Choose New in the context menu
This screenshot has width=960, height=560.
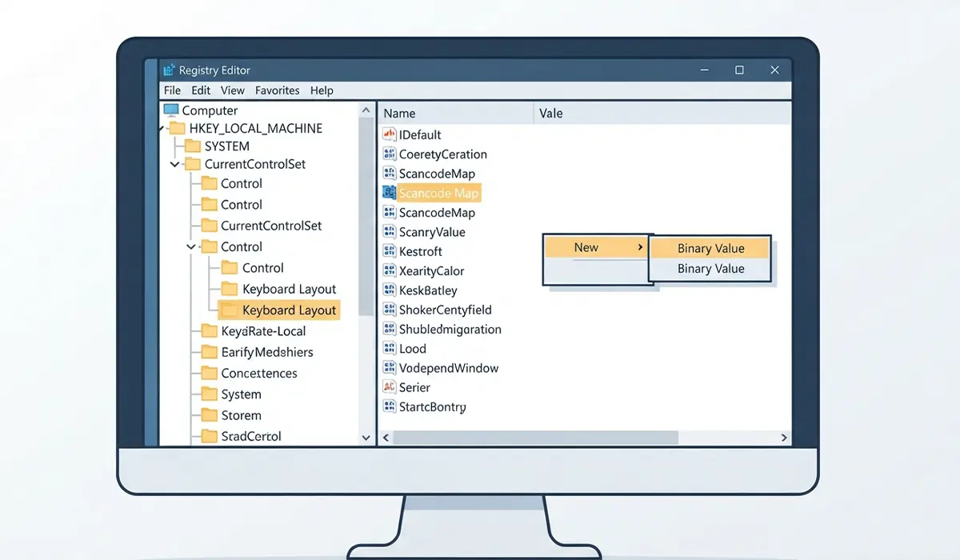(x=595, y=247)
